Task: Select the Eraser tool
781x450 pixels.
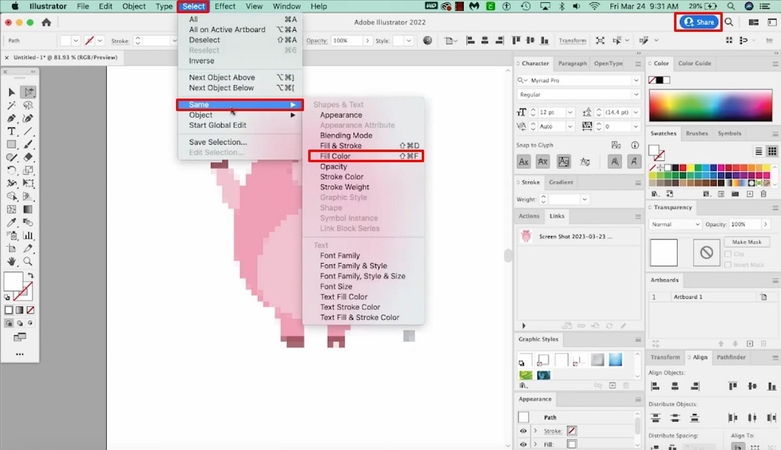Action: pyautogui.click(x=28, y=157)
